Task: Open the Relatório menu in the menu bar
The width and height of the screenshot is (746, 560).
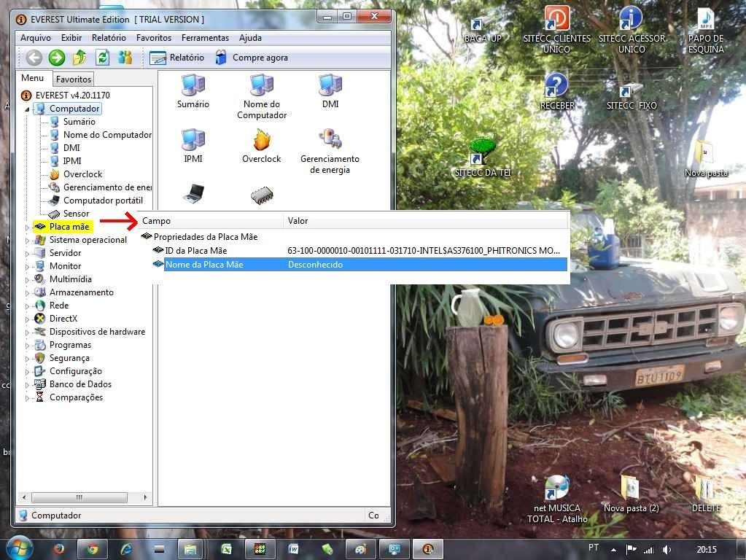Action: point(109,38)
